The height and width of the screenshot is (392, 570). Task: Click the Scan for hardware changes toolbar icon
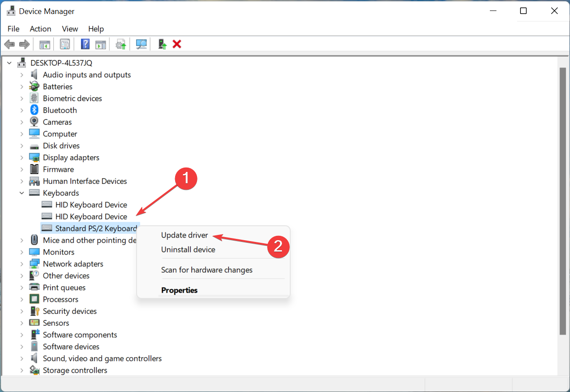(141, 44)
